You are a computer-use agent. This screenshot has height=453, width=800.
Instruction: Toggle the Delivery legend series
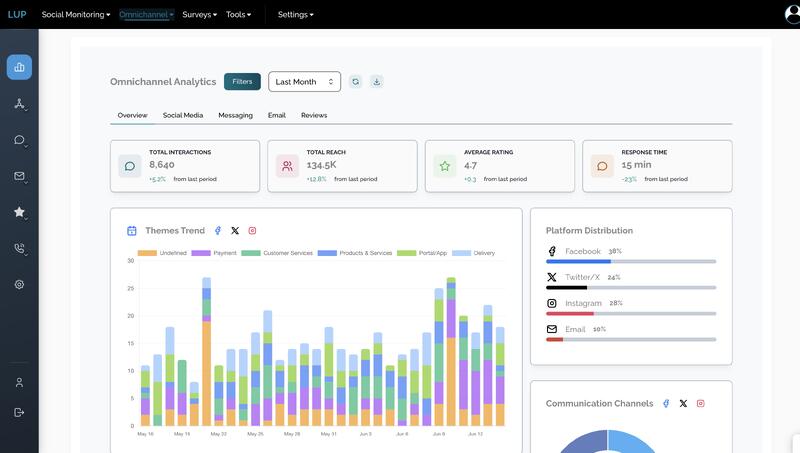(x=473, y=253)
